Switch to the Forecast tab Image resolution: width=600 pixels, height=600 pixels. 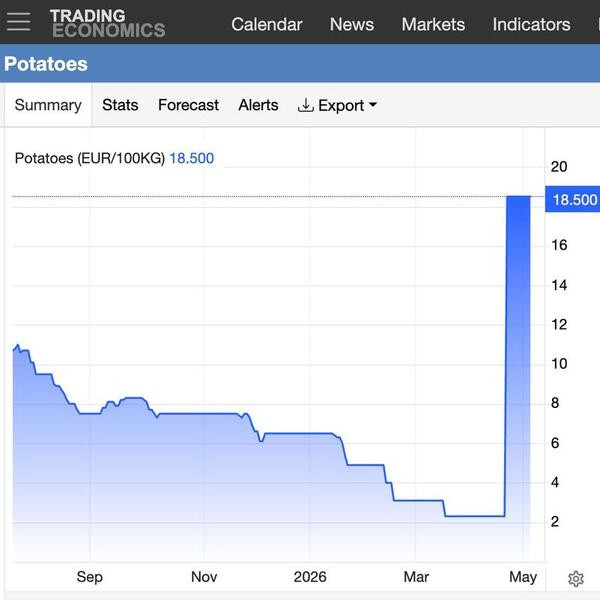click(x=188, y=105)
